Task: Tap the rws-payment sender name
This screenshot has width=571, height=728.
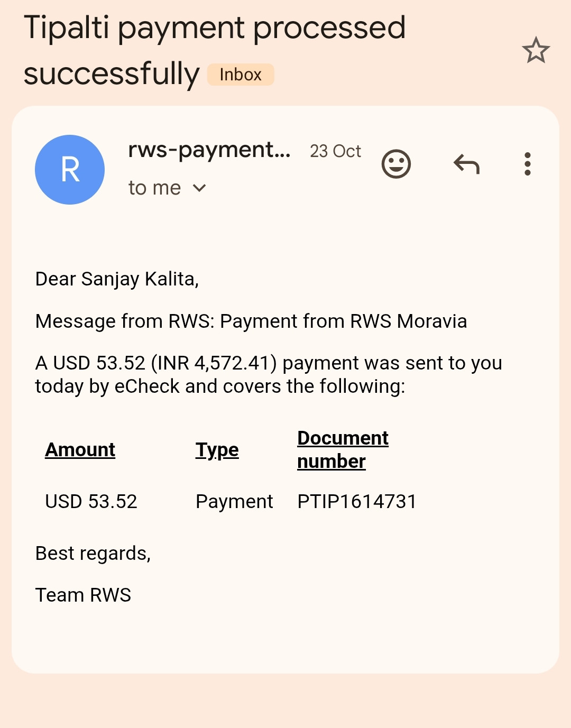Action: pos(209,150)
